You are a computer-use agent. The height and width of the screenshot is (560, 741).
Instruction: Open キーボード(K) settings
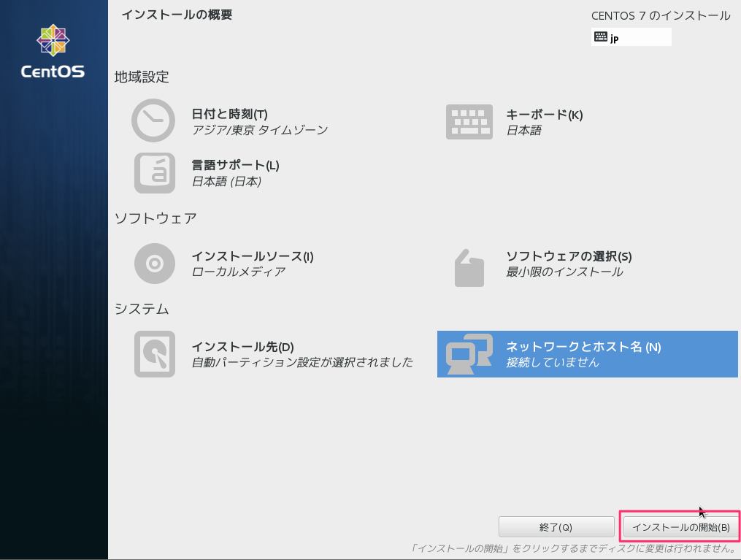[545, 115]
